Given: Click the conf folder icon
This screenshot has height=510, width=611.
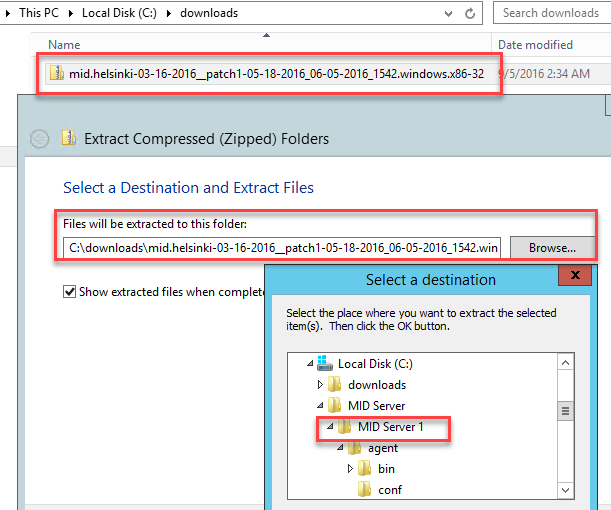Looking at the screenshot, I should (x=364, y=489).
